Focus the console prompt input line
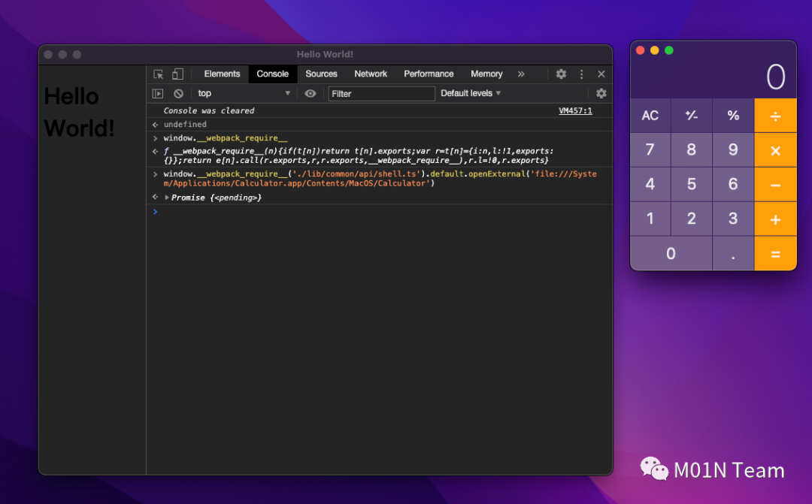Image resolution: width=812 pixels, height=504 pixels. click(x=383, y=212)
